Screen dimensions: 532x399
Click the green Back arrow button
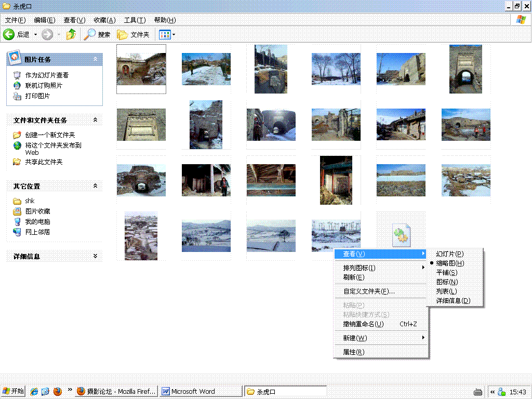pyautogui.click(x=9, y=34)
